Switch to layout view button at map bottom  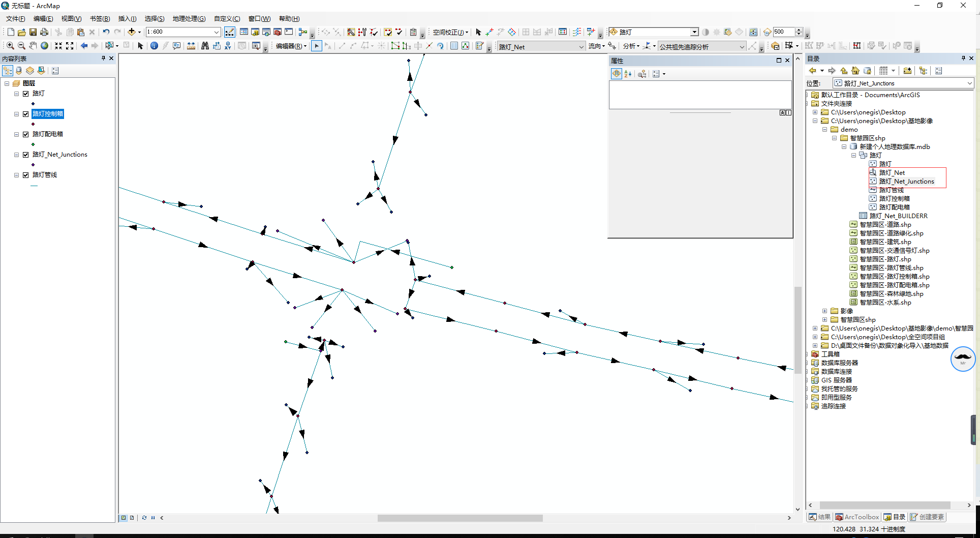[x=132, y=518]
